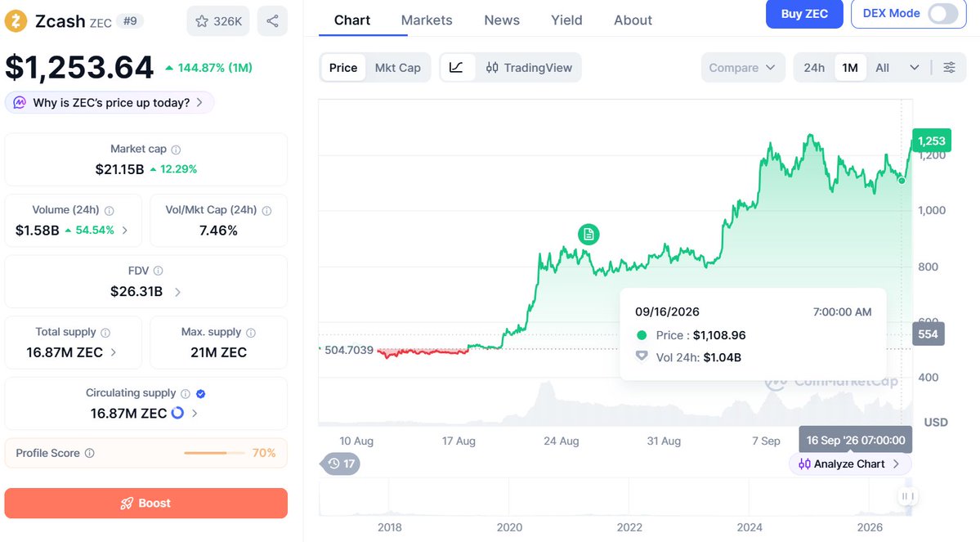Switch to the Yield tab
This screenshot has height=542, width=980.
click(x=567, y=20)
